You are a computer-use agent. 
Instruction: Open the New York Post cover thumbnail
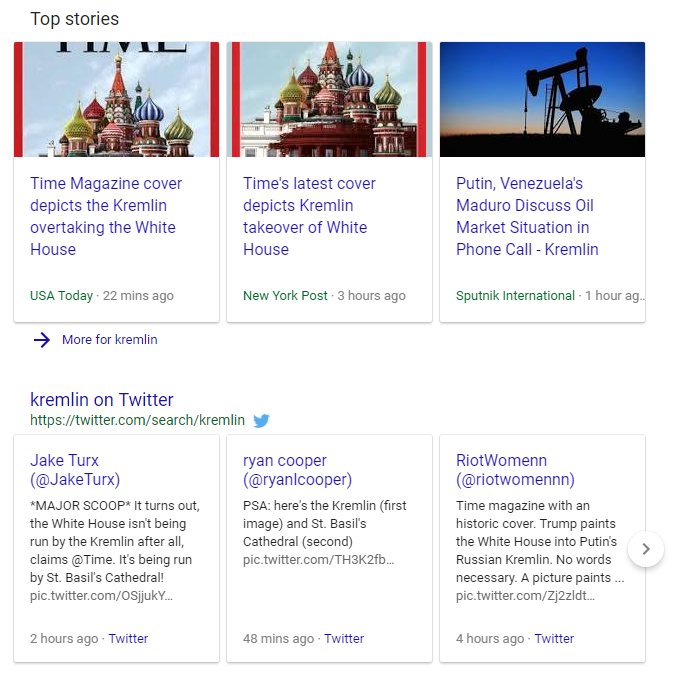pyautogui.click(x=329, y=99)
